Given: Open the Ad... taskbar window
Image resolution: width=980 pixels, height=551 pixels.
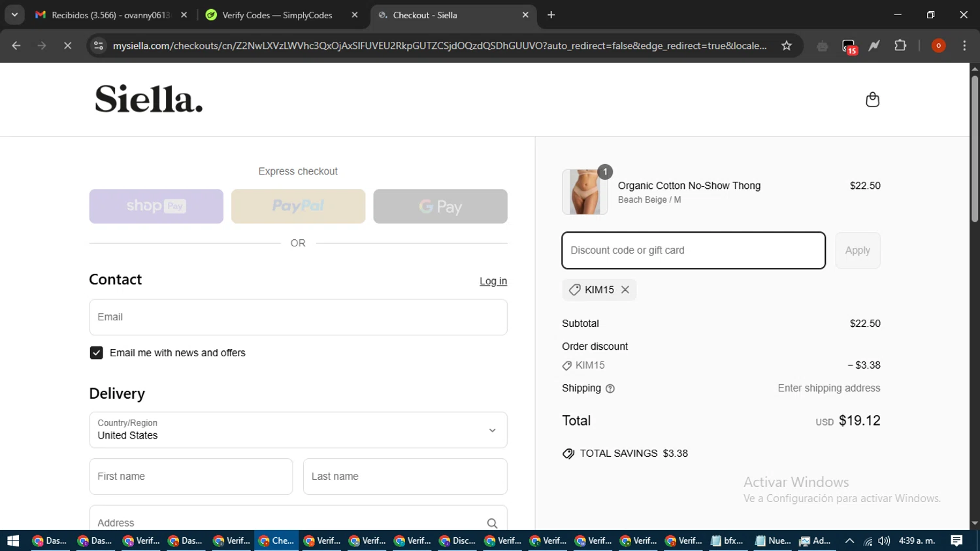Looking at the screenshot, I should (815, 541).
